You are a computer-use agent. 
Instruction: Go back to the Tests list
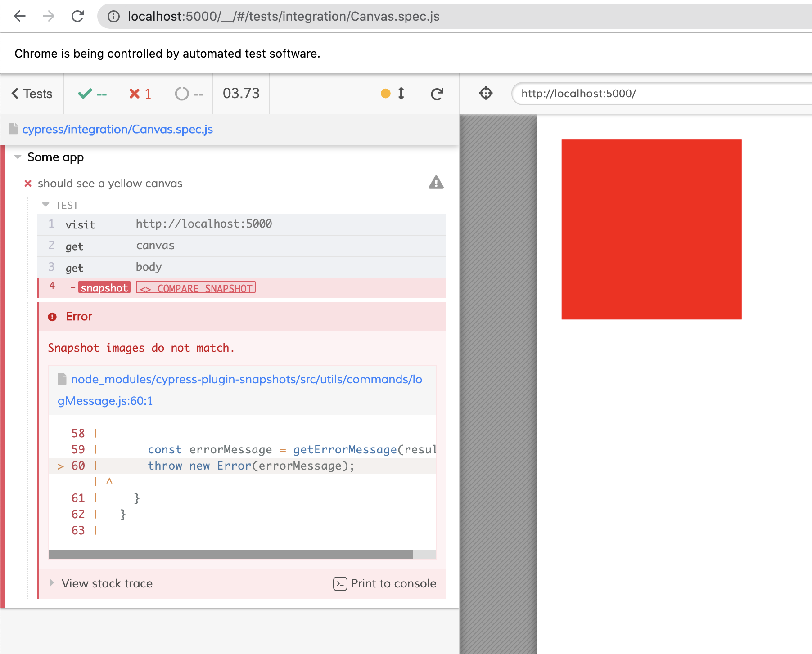[32, 94]
